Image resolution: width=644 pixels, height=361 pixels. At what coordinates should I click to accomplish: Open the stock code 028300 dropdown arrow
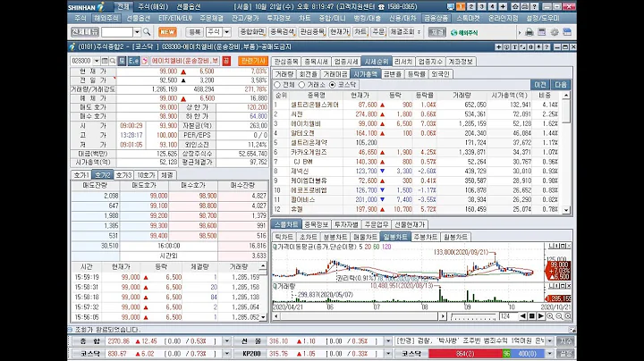point(97,61)
